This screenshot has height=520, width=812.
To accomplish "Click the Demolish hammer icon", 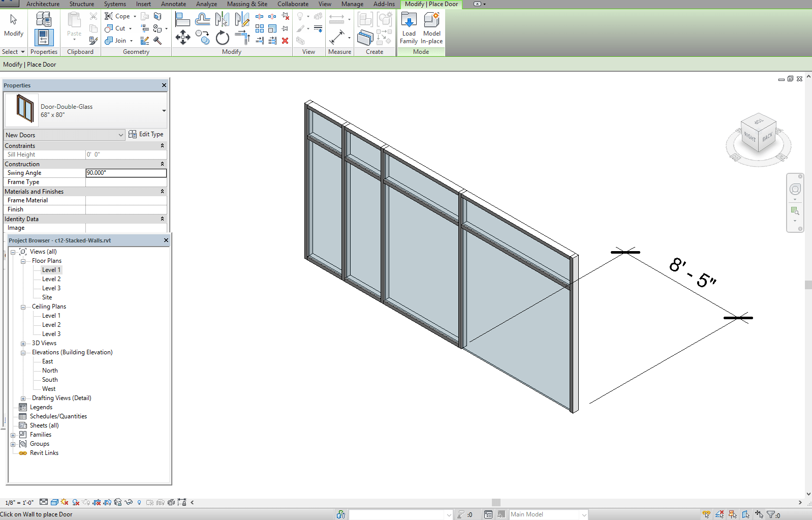I will 158,41.
